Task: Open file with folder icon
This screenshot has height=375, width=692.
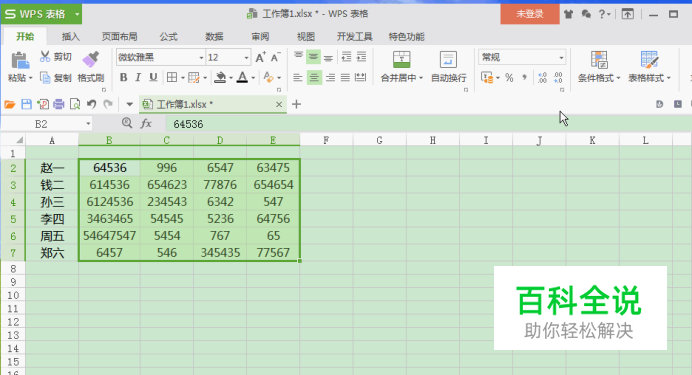Action: 10,104
